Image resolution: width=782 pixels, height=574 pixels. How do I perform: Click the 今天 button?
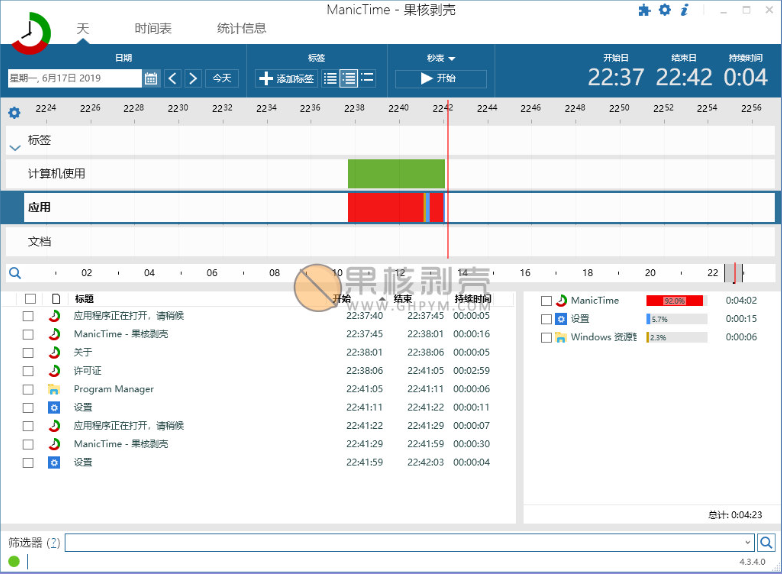(222, 78)
